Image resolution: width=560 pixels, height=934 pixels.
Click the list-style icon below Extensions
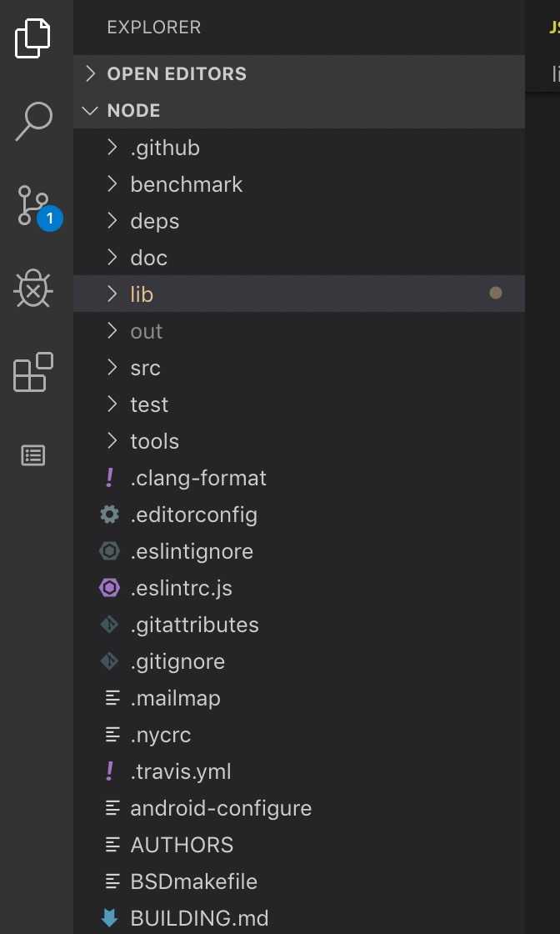click(x=33, y=455)
